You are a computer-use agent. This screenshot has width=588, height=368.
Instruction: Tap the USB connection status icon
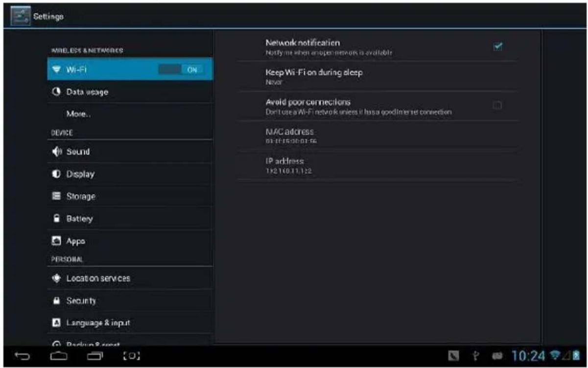(475, 356)
